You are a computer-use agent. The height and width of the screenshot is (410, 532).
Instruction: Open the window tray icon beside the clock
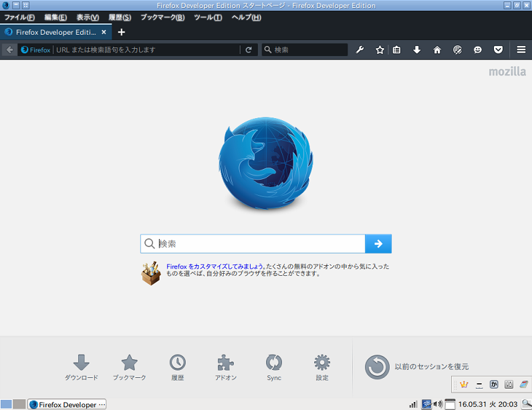pyautogui.click(x=450, y=404)
